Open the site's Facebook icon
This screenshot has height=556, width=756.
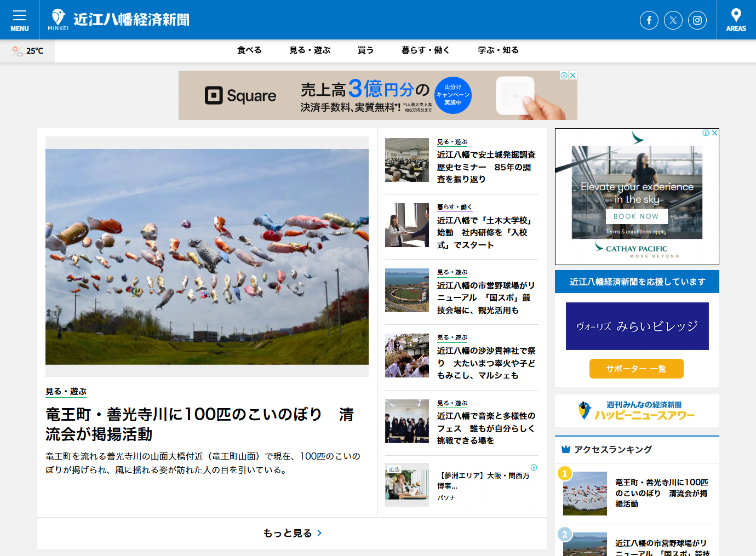click(649, 20)
